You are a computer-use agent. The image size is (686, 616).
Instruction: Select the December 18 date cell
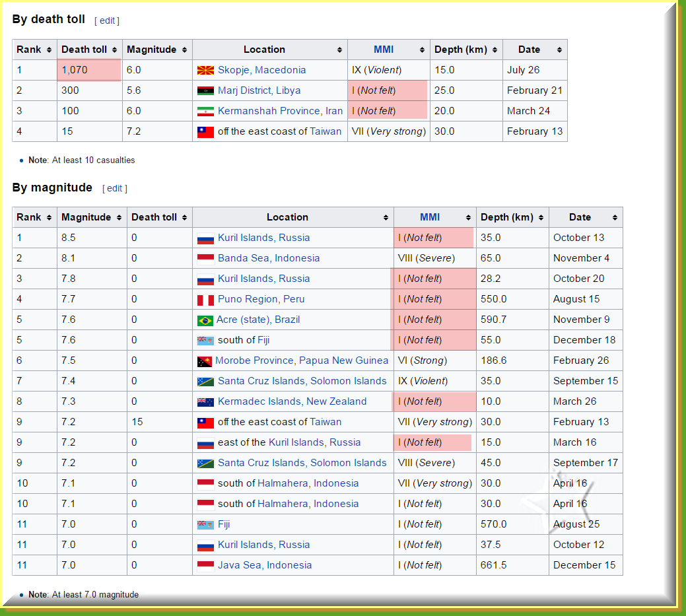click(x=586, y=340)
